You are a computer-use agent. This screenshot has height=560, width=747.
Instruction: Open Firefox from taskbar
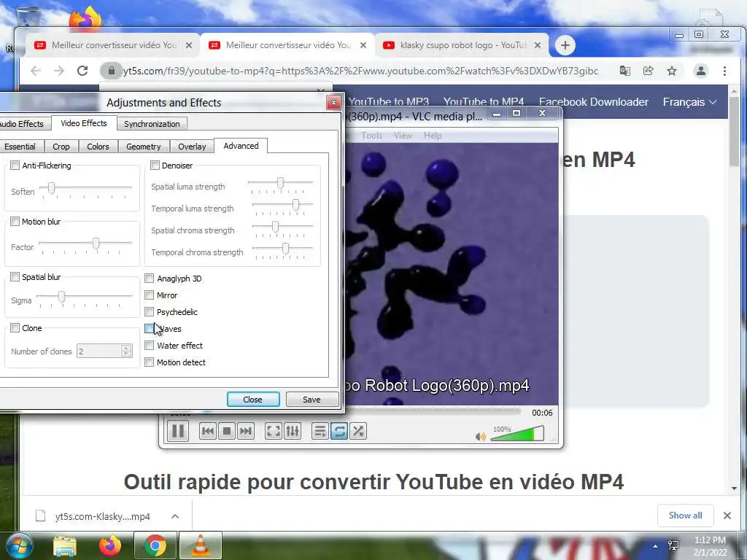(110, 545)
